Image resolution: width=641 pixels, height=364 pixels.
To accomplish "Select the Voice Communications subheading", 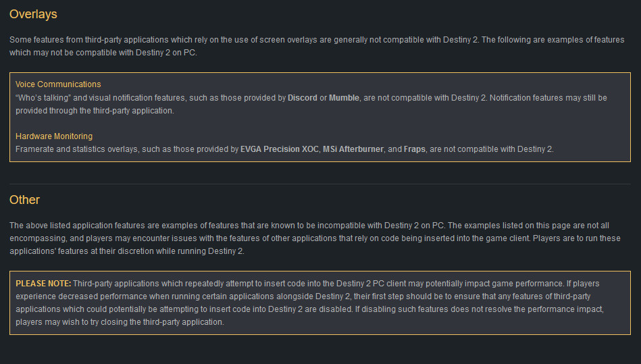I will coord(58,84).
